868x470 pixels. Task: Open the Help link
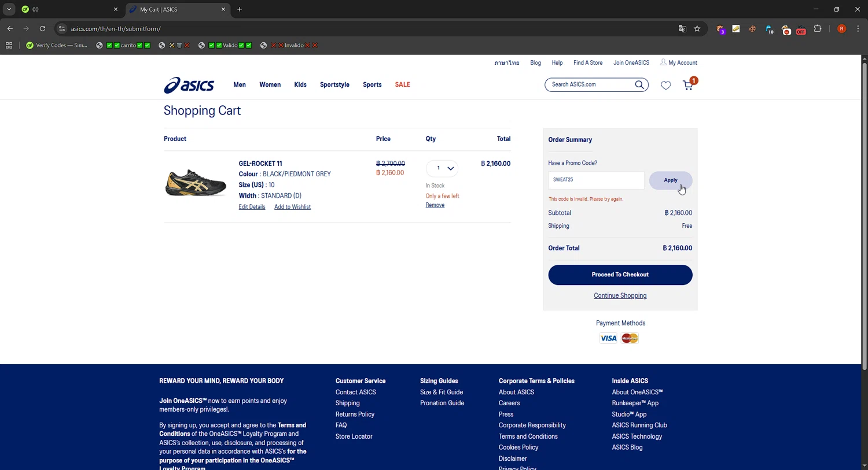557,63
